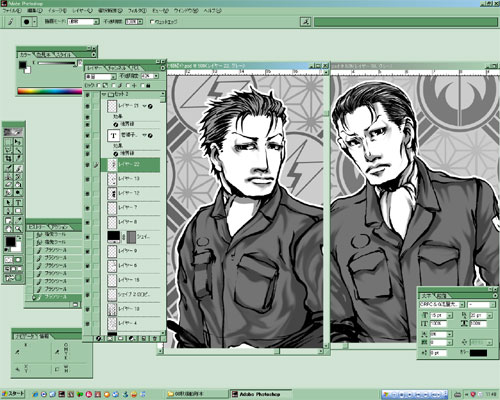
Task: Select the Hand tool in toolbox
Action: tap(8, 229)
